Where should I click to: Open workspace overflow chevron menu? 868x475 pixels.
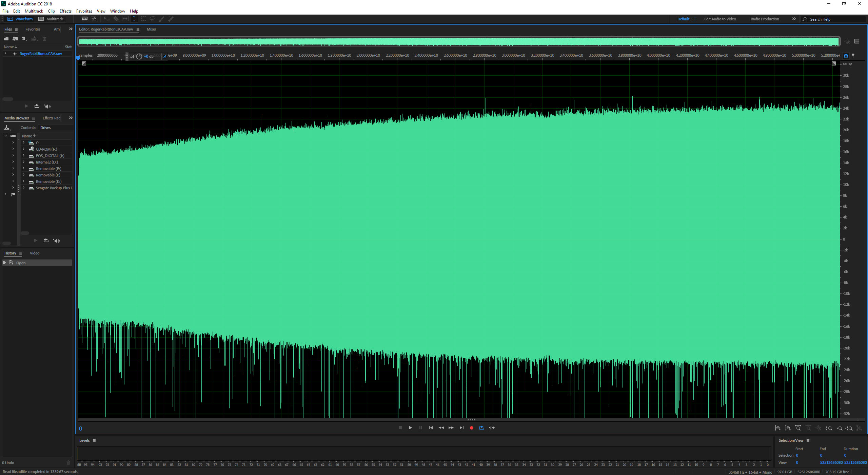[x=794, y=19]
